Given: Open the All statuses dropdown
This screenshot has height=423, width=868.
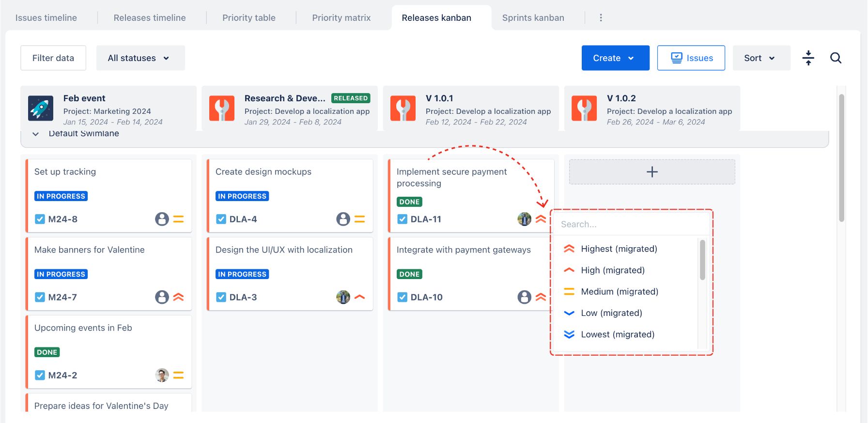Looking at the screenshot, I should 140,58.
